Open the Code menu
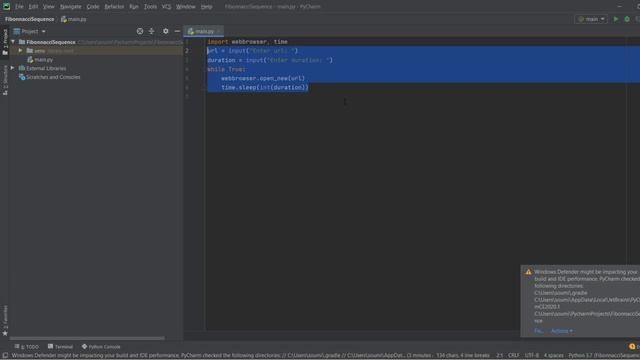Image resolution: width=640 pixels, height=360 pixels. pyautogui.click(x=93, y=7)
